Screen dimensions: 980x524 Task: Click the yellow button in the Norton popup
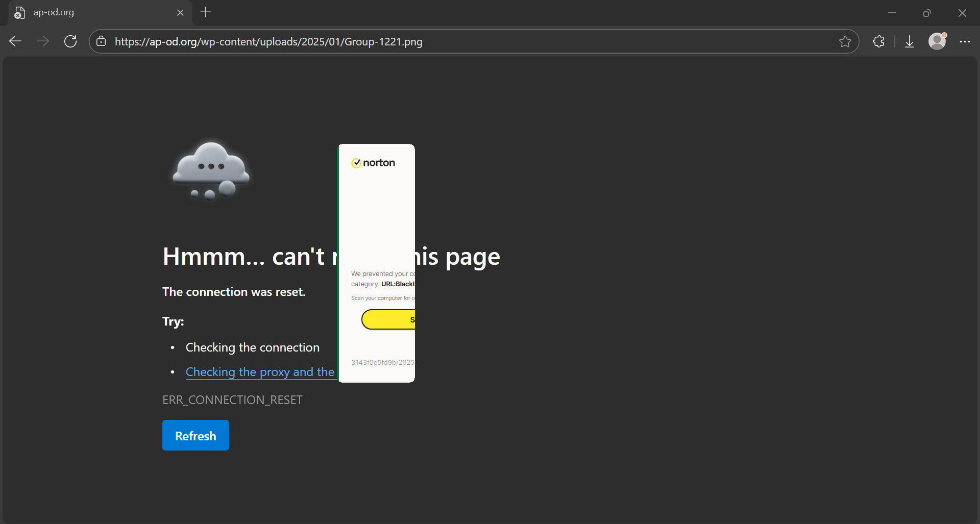coord(389,319)
